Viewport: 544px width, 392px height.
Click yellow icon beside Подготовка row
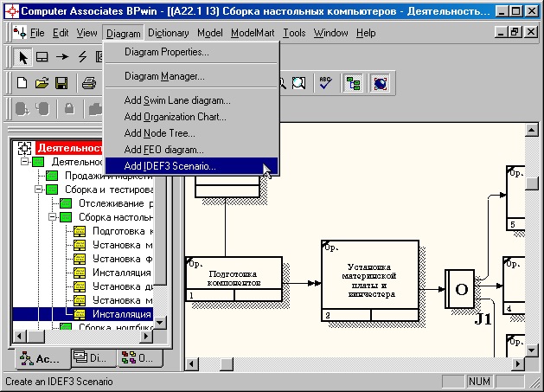point(80,231)
